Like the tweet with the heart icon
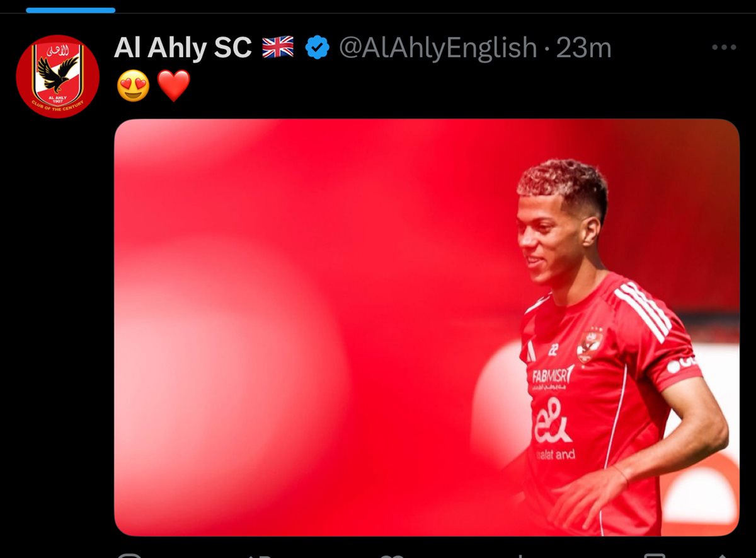 [392, 555]
